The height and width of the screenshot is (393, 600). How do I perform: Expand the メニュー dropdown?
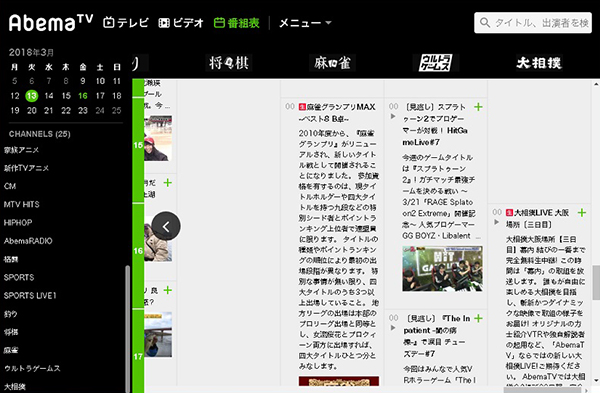305,23
